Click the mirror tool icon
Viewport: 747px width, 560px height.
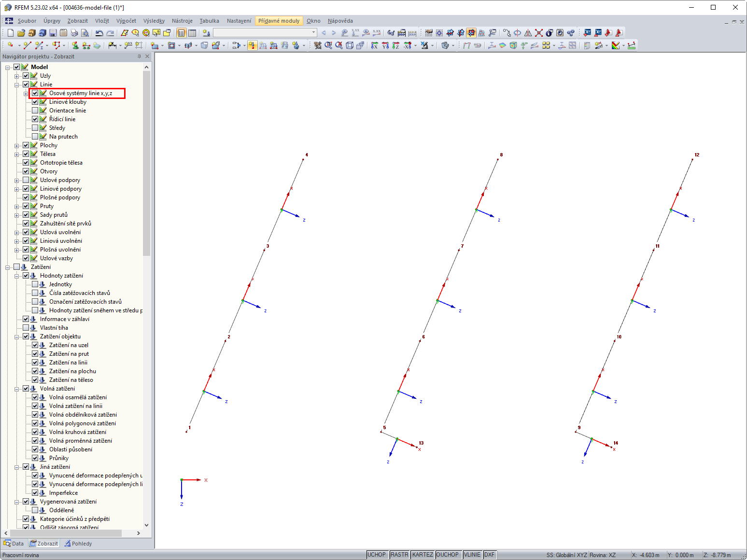click(x=528, y=33)
